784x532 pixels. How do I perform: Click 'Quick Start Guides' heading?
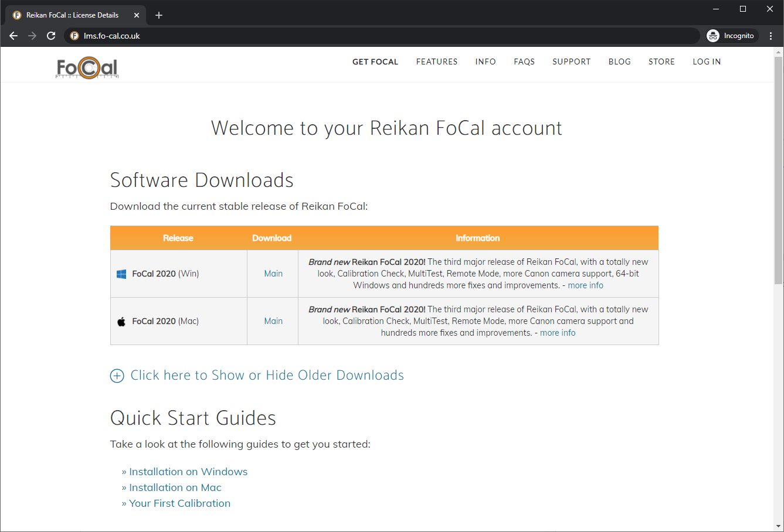pyautogui.click(x=193, y=418)
